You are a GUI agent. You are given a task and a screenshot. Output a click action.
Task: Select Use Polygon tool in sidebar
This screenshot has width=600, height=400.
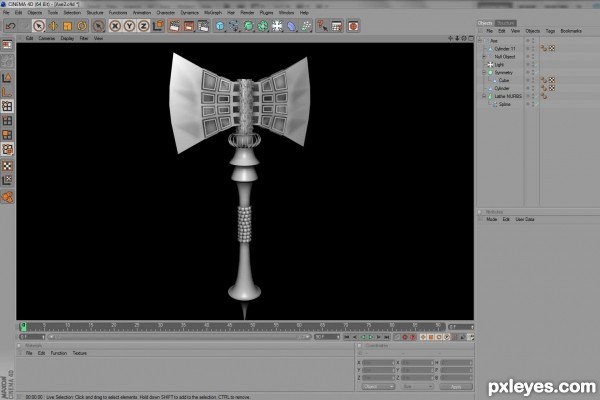[x=7, y=135]
